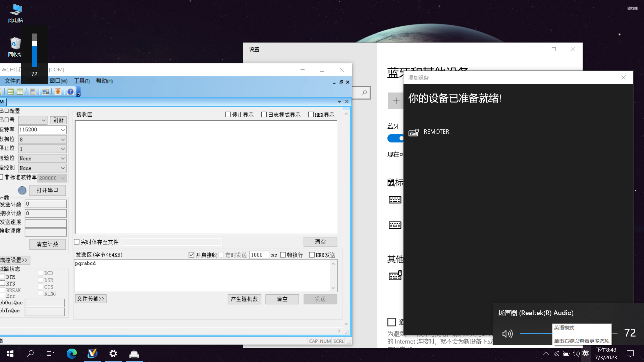Click the REMOTER keyboard device icon

(x=414, y=132)
